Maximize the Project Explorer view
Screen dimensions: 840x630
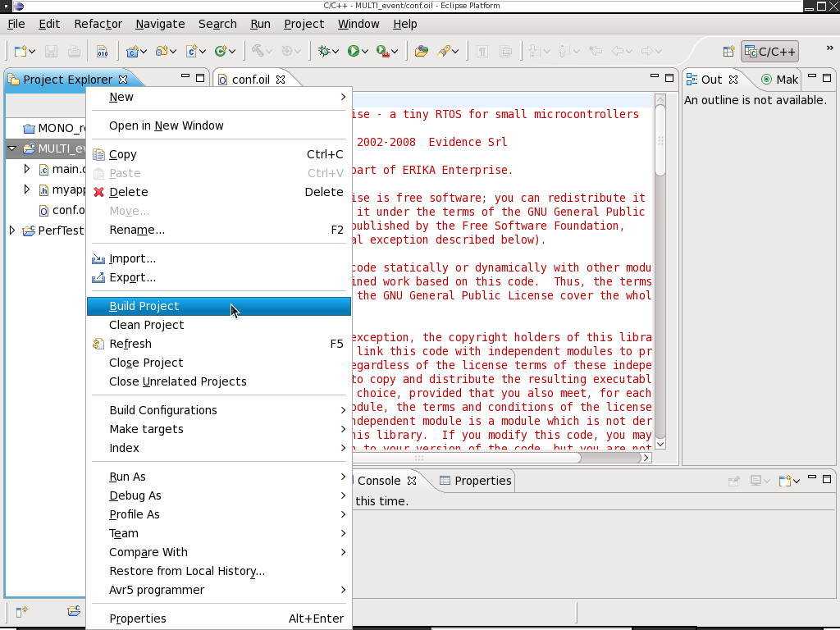point(200,78)
